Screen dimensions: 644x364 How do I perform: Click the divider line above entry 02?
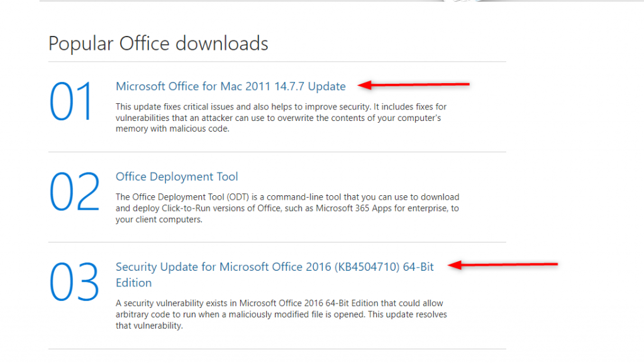(277, 151)
